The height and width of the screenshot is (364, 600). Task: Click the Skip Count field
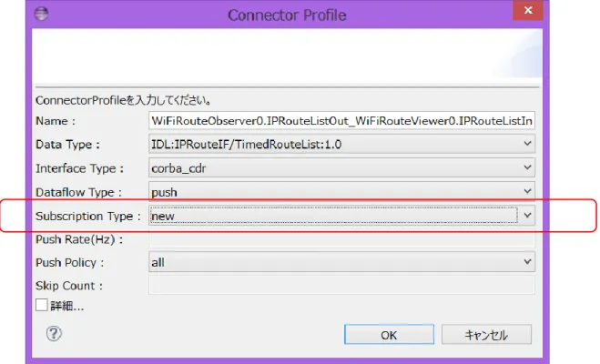tap(341, 285)
